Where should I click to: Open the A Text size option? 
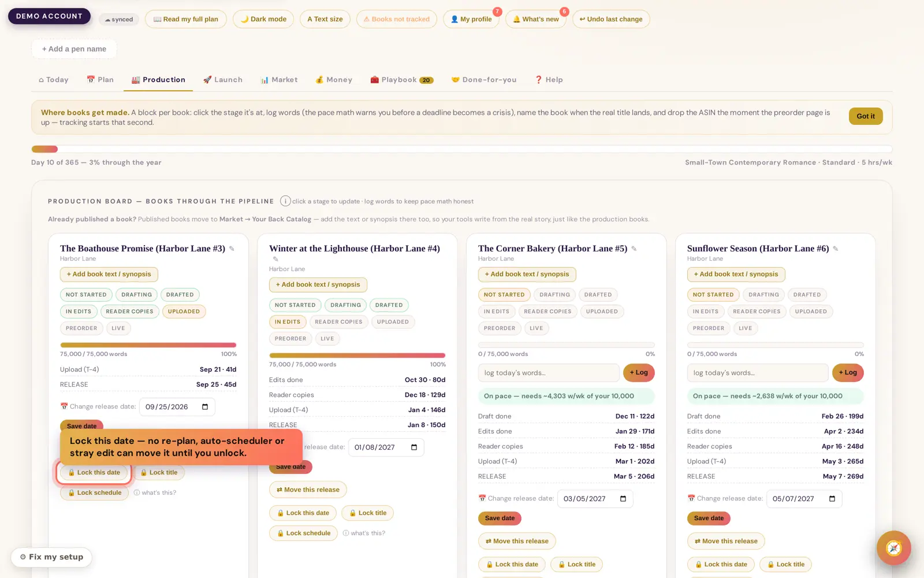pyautogui.click(x=325, y=19)
